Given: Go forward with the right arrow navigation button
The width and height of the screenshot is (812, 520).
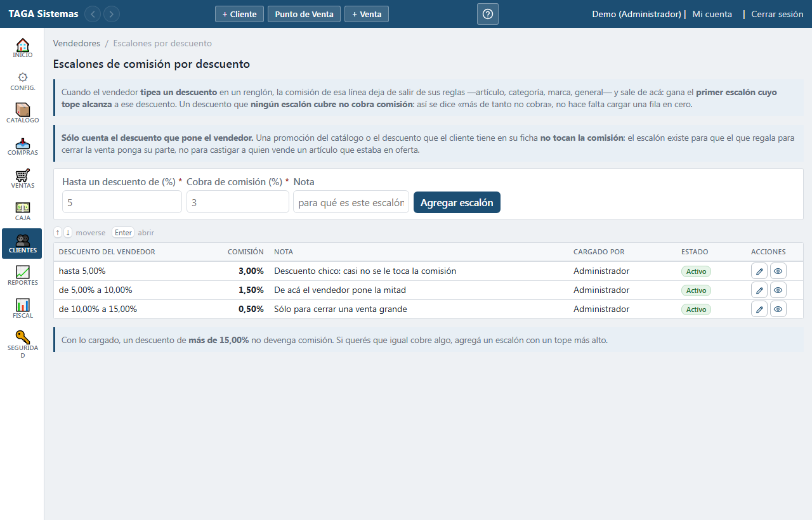Looking at the screenshot, I should [112, 14].
